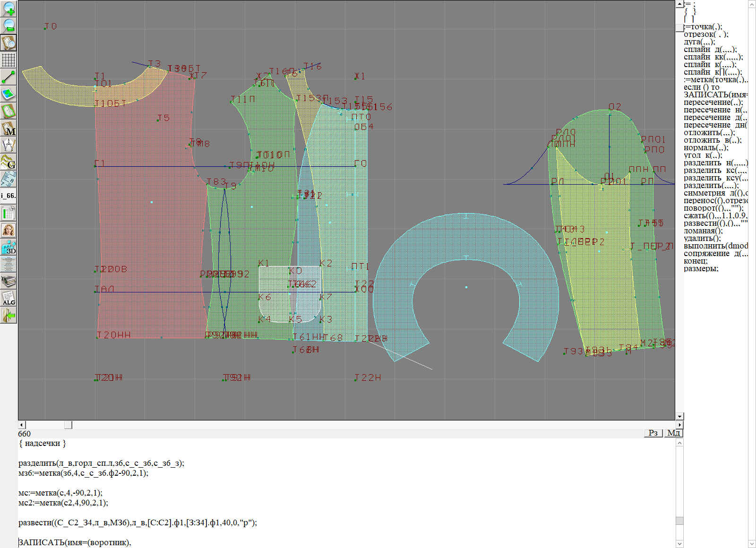Click the compass and pencil drafting icon
Image resolution: width=756 pixels, height=548 pixels.
9,145
